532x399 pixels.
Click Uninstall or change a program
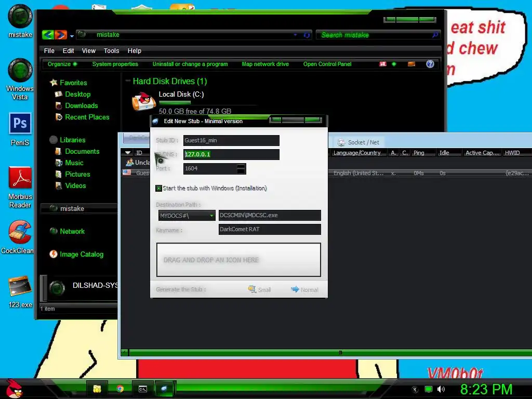[190, 64]
